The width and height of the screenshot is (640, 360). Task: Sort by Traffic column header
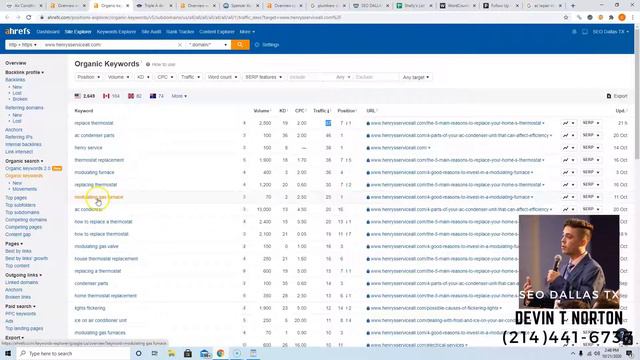322,111
